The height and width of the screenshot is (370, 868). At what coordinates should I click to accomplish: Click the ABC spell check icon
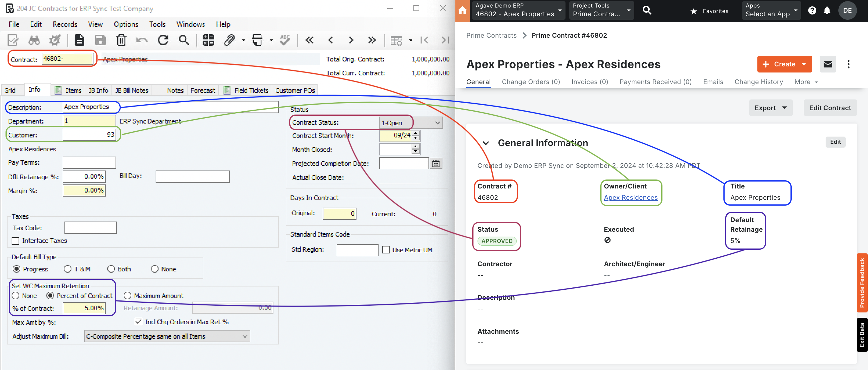[285, 40]
